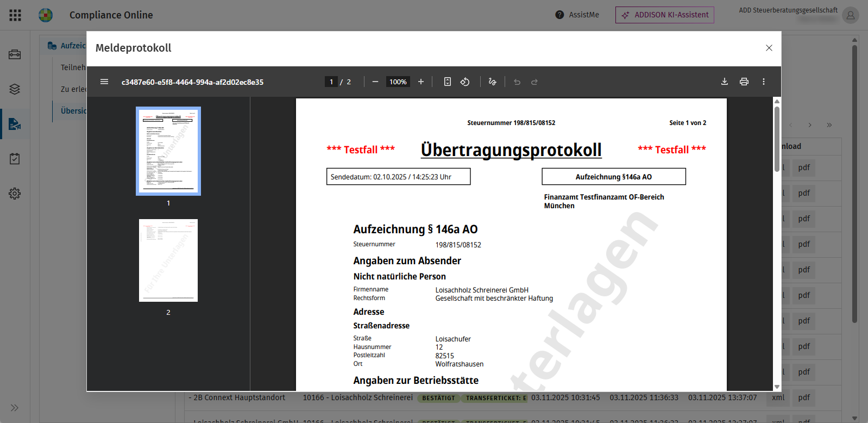Viewport: 868px width, 423px height.
Task: Undo the last PDF annotation
Action: (517, 82)
